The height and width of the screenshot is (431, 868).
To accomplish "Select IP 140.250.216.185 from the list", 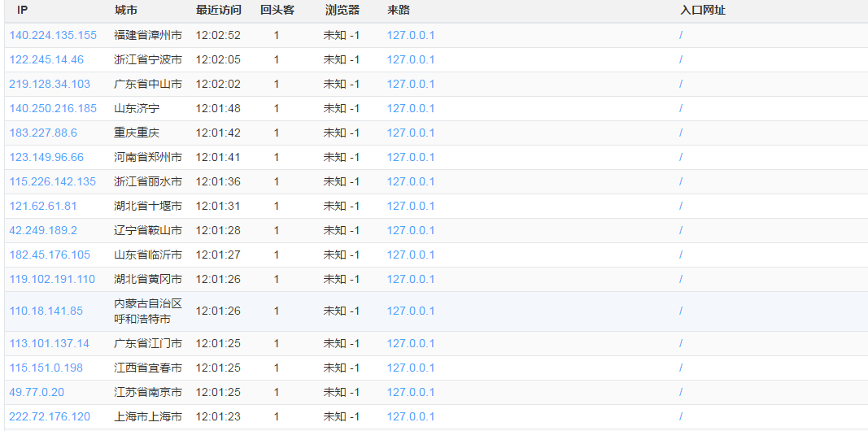I will click(53, 108).
